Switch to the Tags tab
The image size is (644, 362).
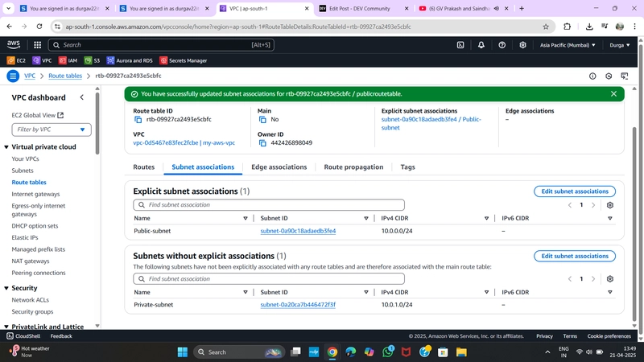pos(407,167)
